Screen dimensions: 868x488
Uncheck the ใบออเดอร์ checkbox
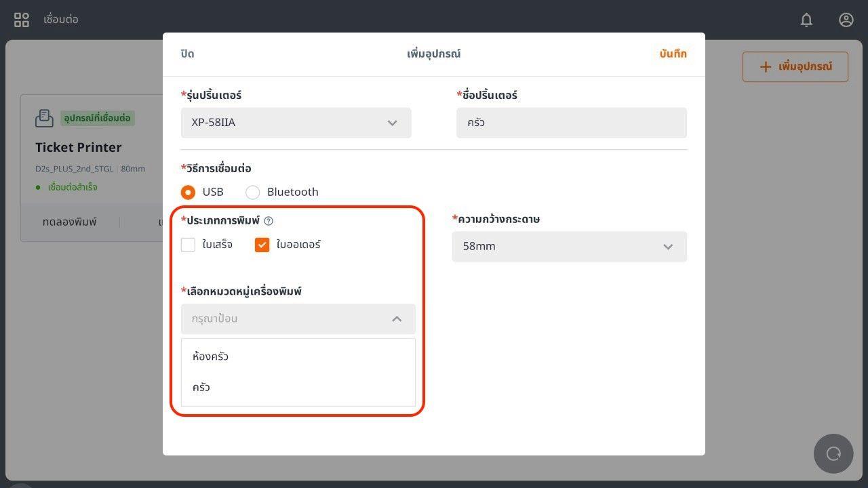coord(262,245)
